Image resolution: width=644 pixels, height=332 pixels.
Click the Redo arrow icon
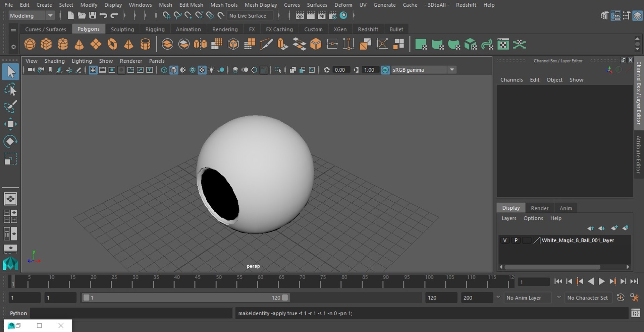(114, 15)
